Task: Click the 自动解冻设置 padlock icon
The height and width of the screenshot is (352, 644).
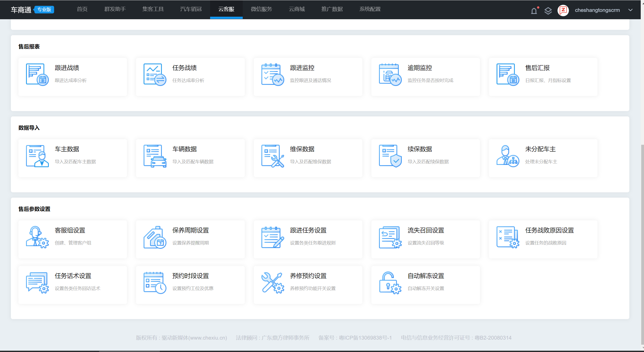Action: [390, 283]
